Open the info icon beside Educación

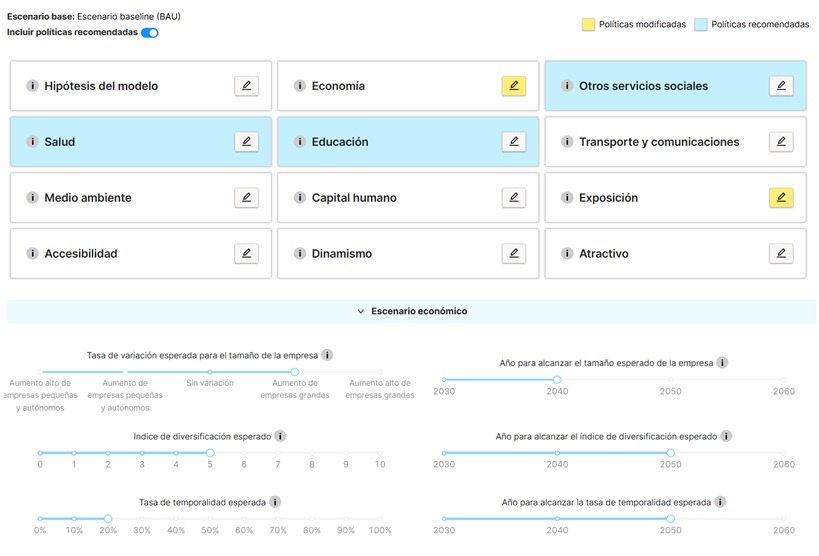pyautogui.click(x=299, y=142)
